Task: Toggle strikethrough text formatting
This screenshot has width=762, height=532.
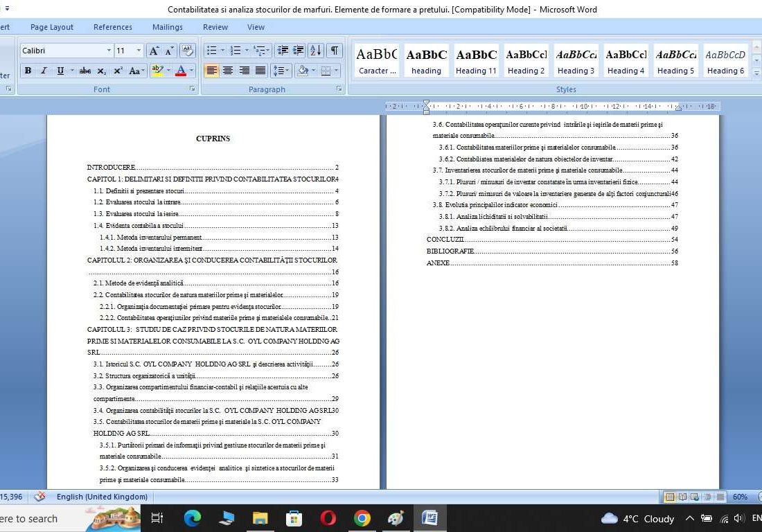Action: click(x=85, y=71)
